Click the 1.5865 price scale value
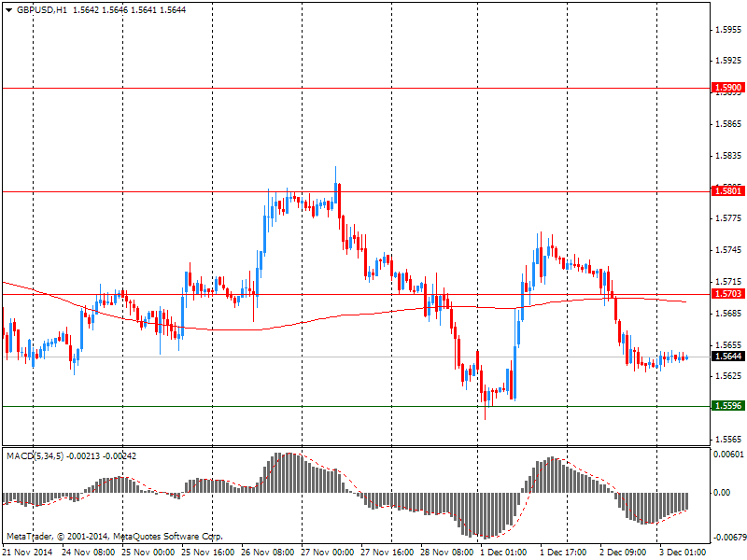The width and height of the screenshot is (747, 560). pos(728,124)
